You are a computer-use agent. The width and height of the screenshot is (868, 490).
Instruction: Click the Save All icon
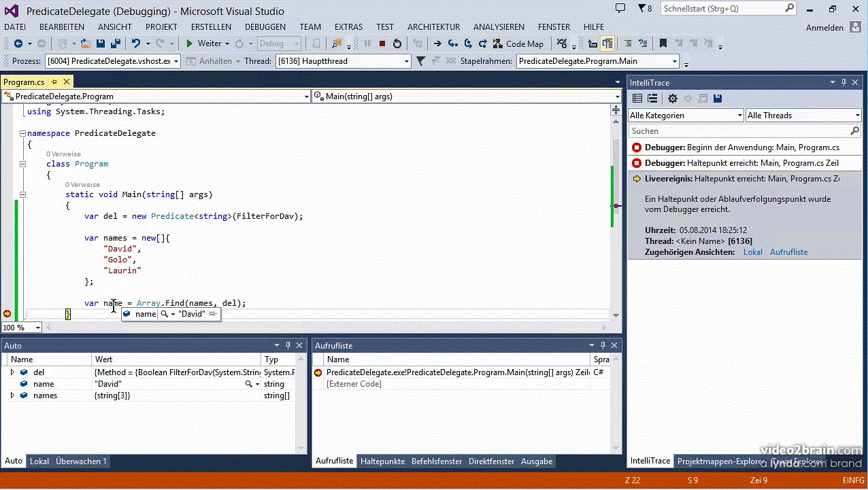point(116,43)
